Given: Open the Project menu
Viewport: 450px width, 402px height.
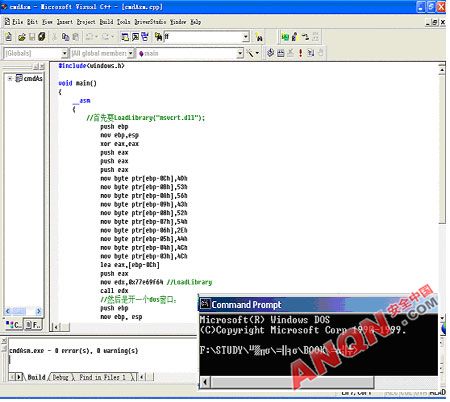Looking at the screenshot, I should point(86,22).
